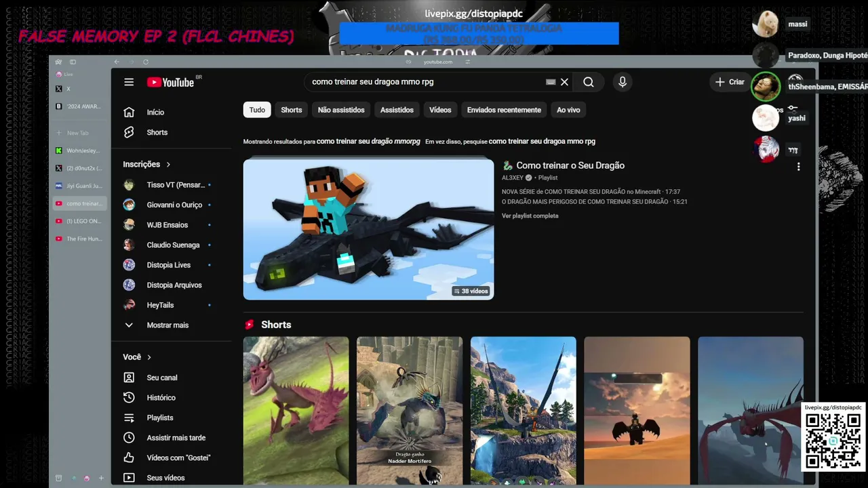Filter results by the Shorts chip
This screenshot has height=488, width=868.
pyautogui.click(x=292, y=110)
